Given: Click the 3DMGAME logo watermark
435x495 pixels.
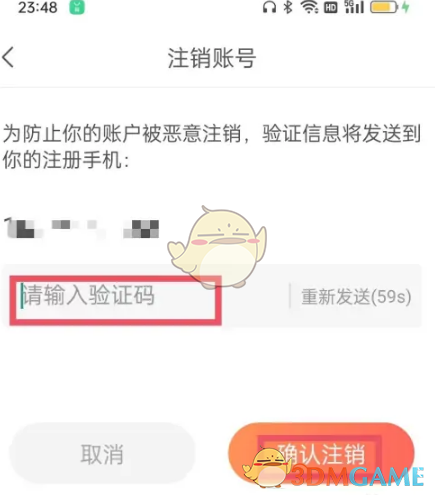Looking at the screenshot, I should (333, 470).
